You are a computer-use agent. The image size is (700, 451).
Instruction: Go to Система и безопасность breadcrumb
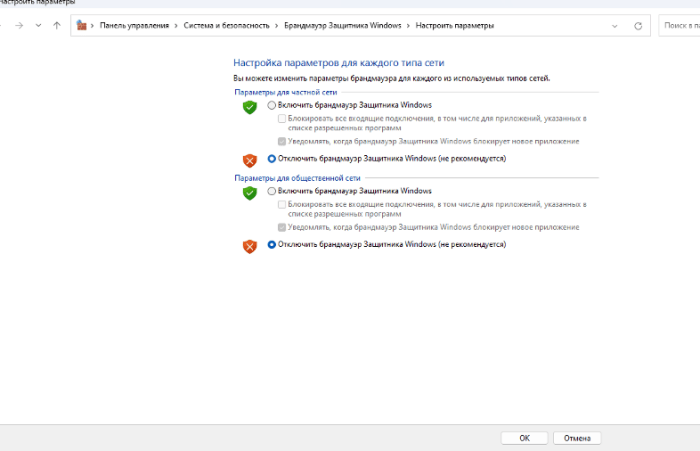point(226,25)
